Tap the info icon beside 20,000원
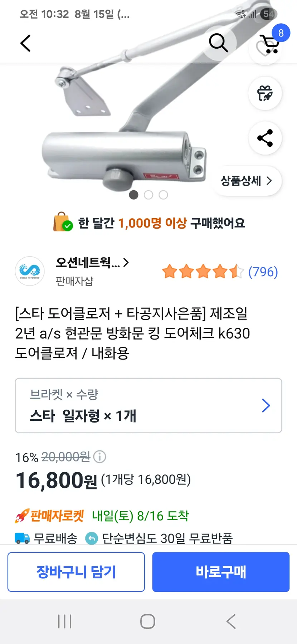 point(99,457)
